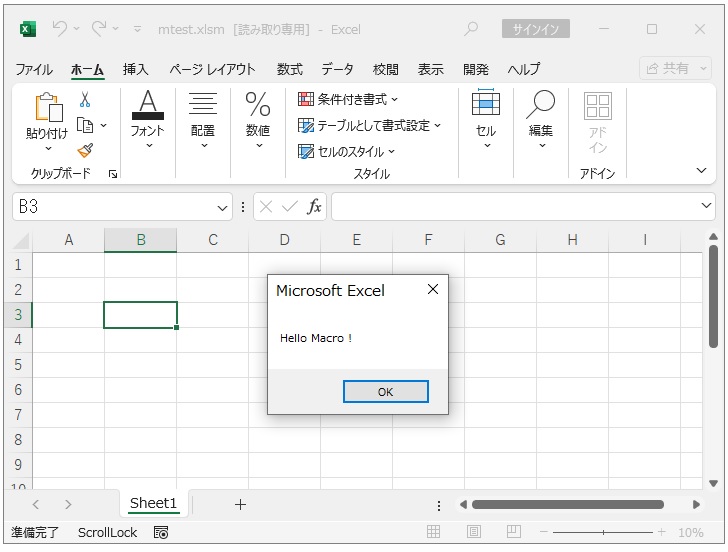The width and height of the screenshot is (728, 552).
Task: Click the search magnifier in title bar
Action: 471,29
